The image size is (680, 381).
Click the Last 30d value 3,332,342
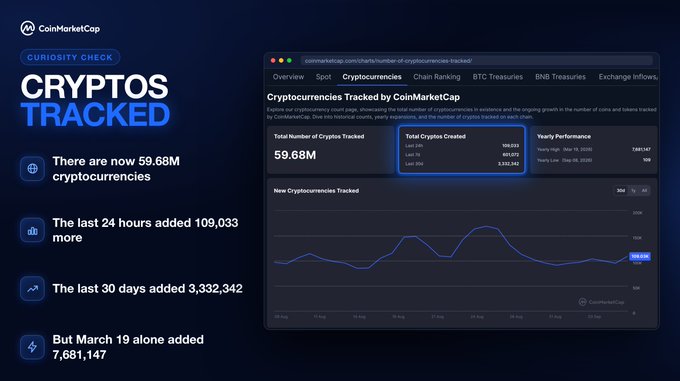[508, 164]
